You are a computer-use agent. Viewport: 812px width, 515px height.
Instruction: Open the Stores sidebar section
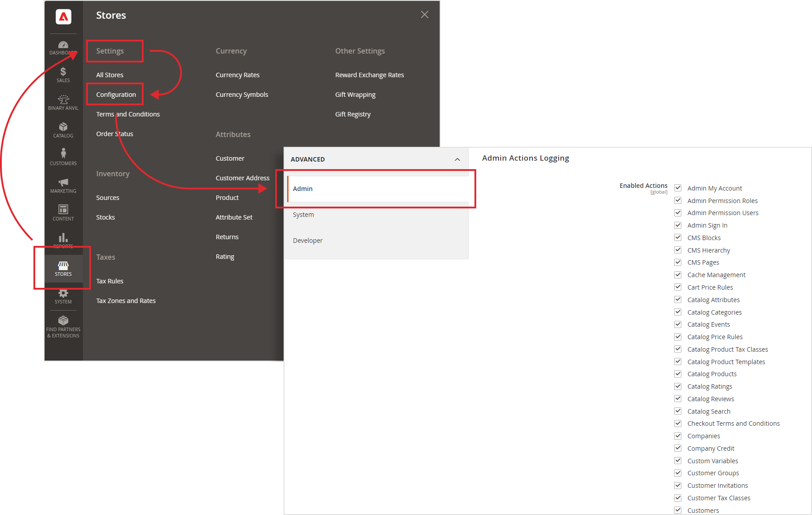[63, 268]
